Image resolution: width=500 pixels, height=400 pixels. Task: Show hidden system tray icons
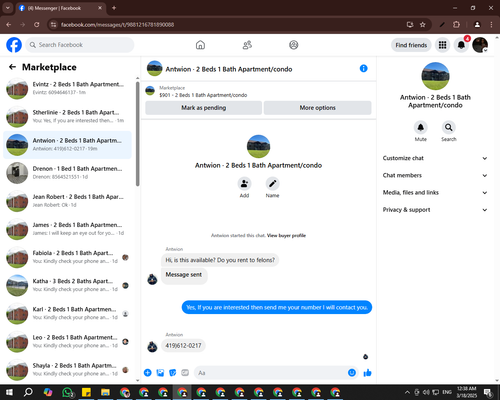[x=407, y=392]
